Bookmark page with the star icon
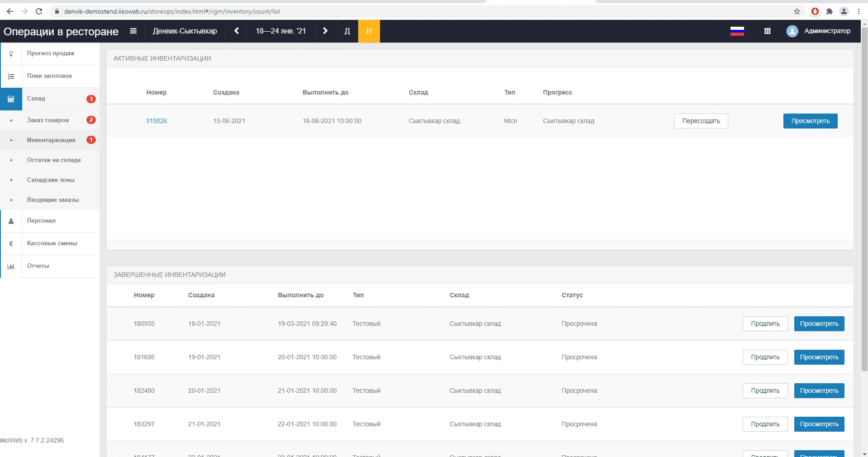The height and width of the screenshot is (457, 868). (x=797, y=11)
